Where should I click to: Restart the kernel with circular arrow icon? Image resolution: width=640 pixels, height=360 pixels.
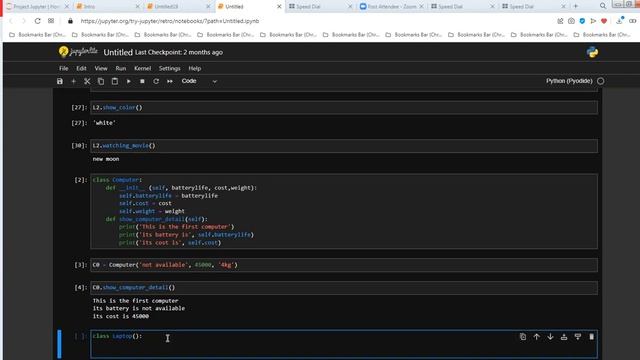coord(156,81)
